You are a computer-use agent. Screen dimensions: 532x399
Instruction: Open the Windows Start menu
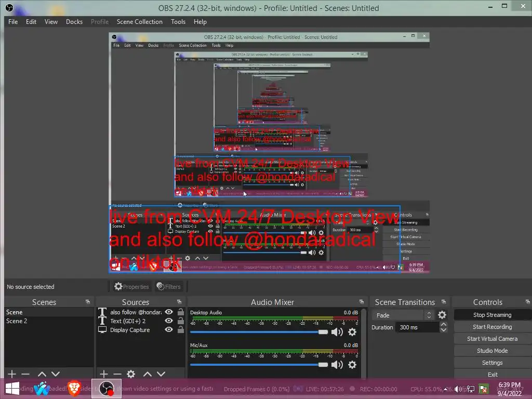[12, 389]
